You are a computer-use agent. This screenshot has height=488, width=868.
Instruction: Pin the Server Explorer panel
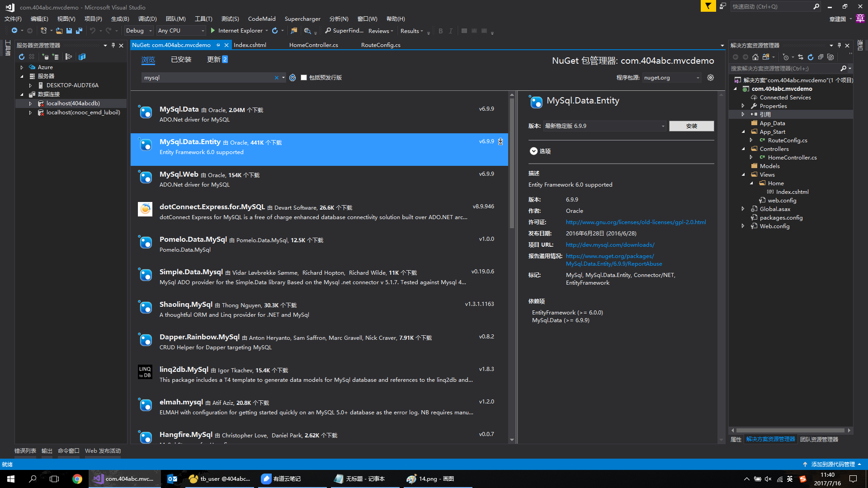click(113, 45)
